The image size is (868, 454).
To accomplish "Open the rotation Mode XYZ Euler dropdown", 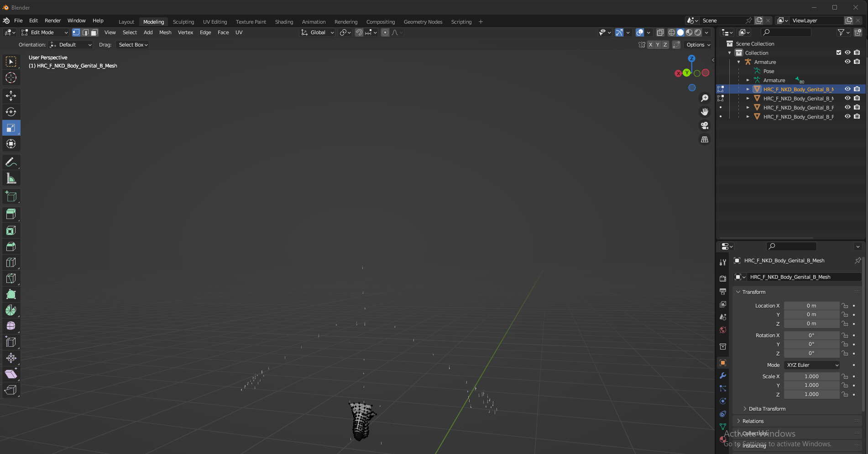I will (812, 365).
